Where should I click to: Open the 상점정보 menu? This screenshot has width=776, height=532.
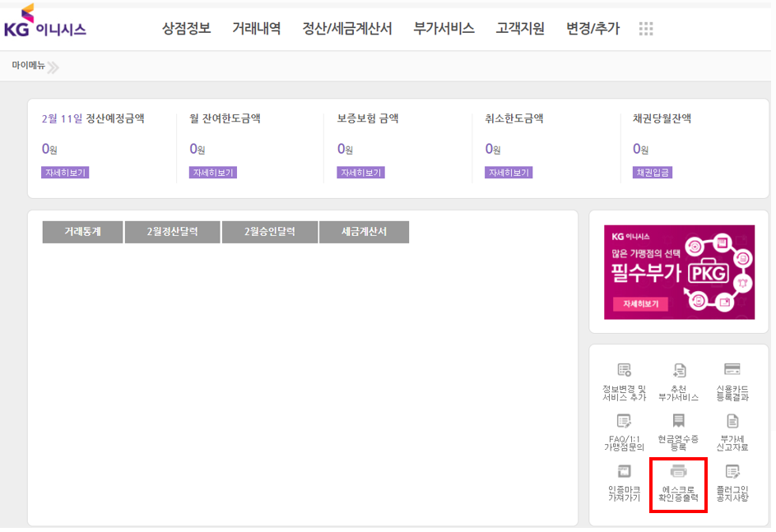187,29
